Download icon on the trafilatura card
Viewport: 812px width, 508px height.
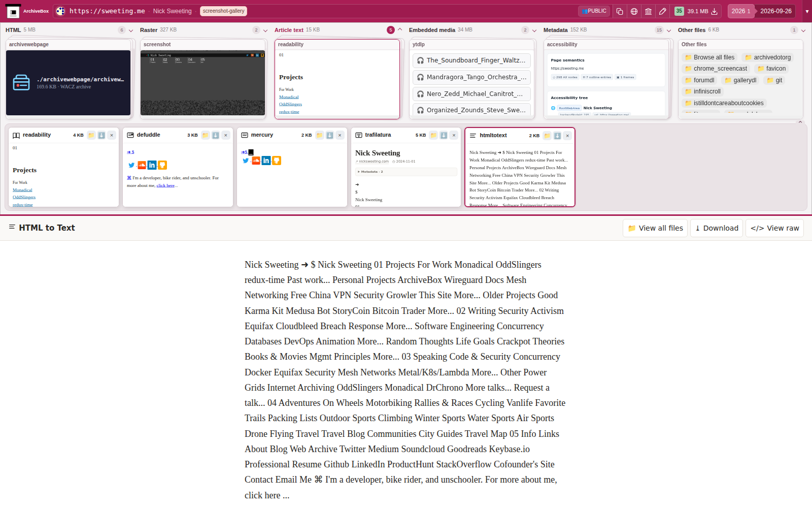point(444,135)
